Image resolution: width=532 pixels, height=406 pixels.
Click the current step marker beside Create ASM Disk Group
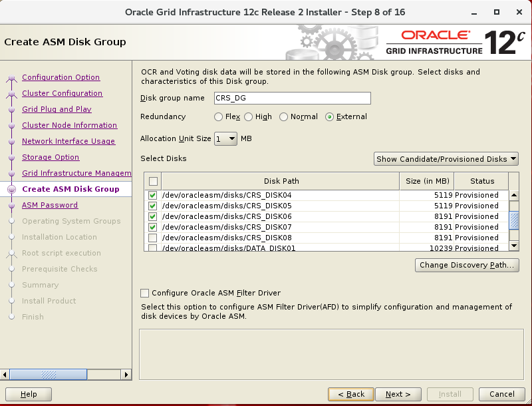point(12,190)
